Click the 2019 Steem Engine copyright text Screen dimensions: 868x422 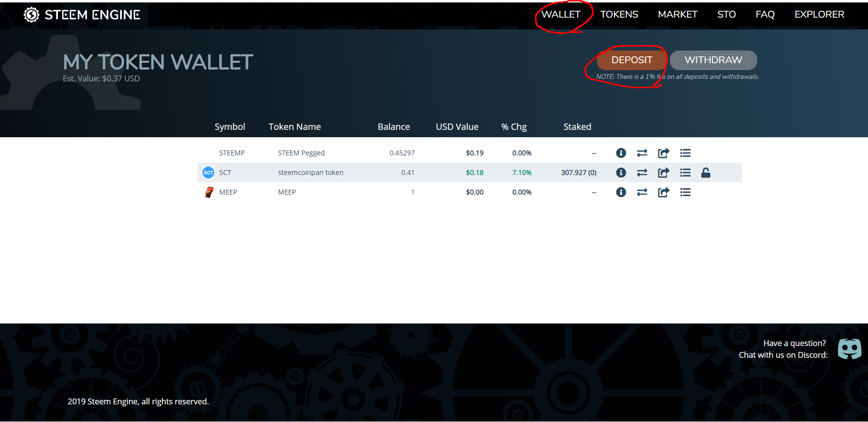tap(138, 401)
